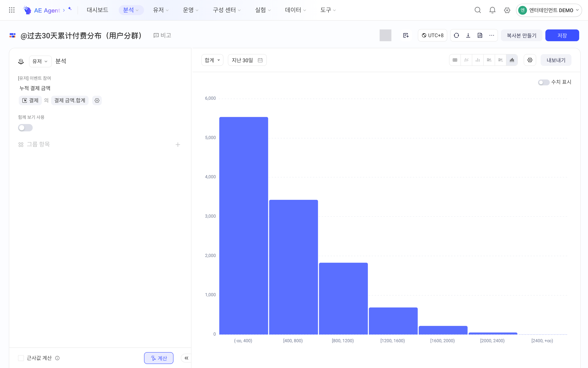
Task: Select the distribution histogram chart view
Action: 512,60
